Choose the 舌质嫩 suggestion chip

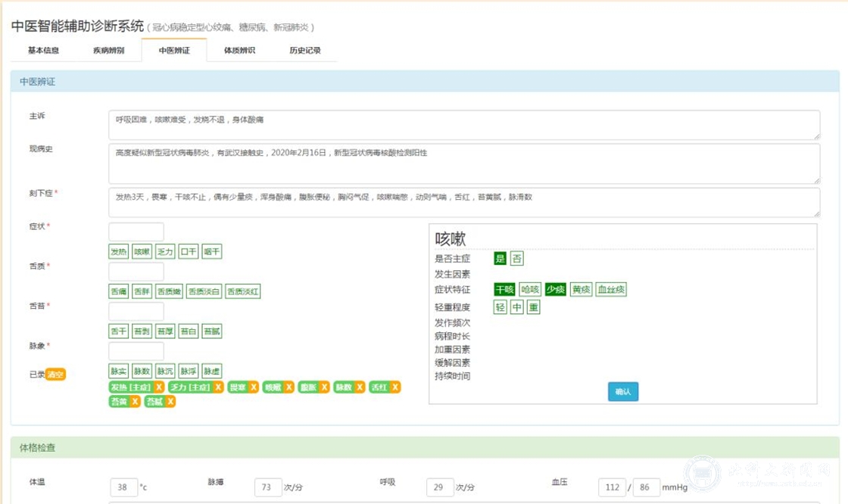coord(169,291)
